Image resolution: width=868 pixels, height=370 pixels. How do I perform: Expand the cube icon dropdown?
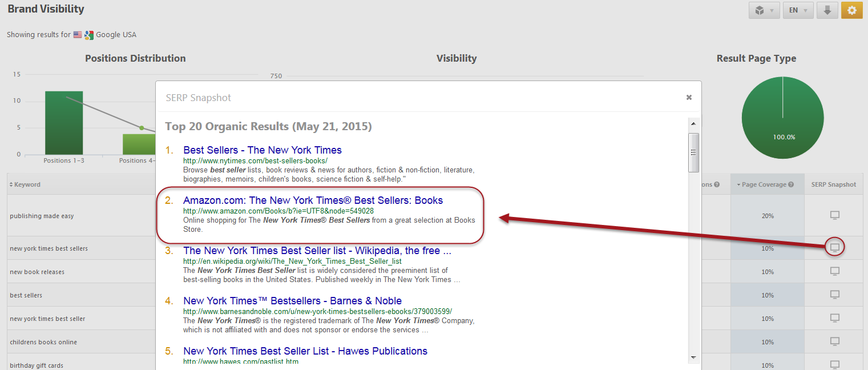[764, 10]
